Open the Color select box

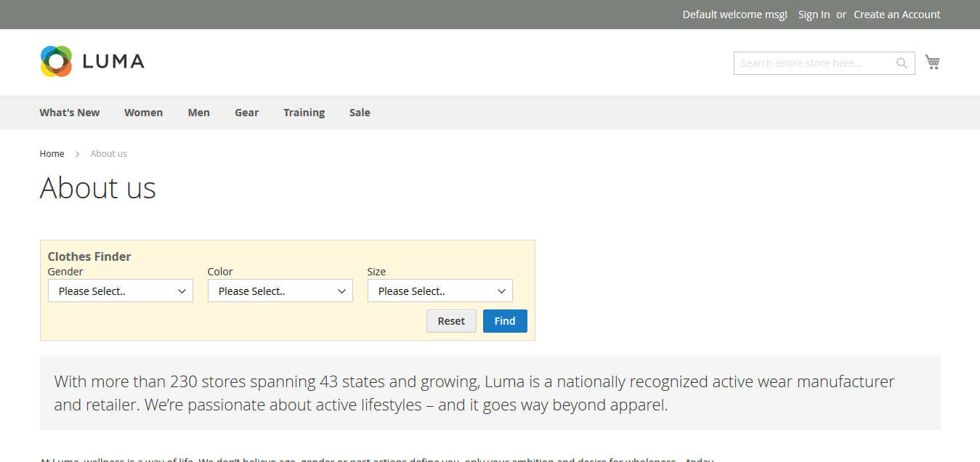coord(280,291)
